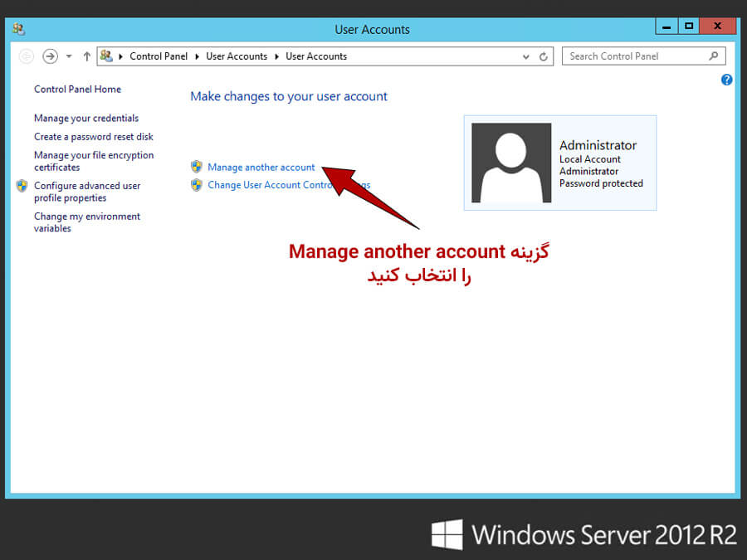Close the User Accounts window
This screenshot has width=747, height=560.
pos(718,27)
